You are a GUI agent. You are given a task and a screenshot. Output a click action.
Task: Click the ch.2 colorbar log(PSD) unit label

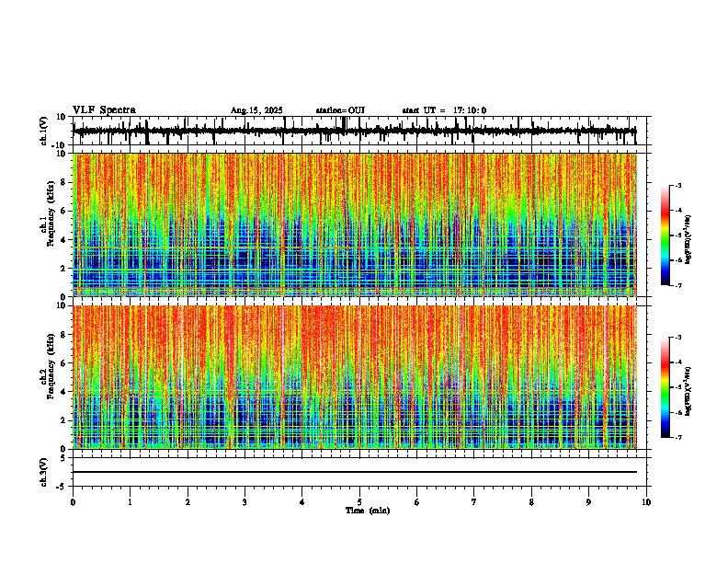coord(688,391)
